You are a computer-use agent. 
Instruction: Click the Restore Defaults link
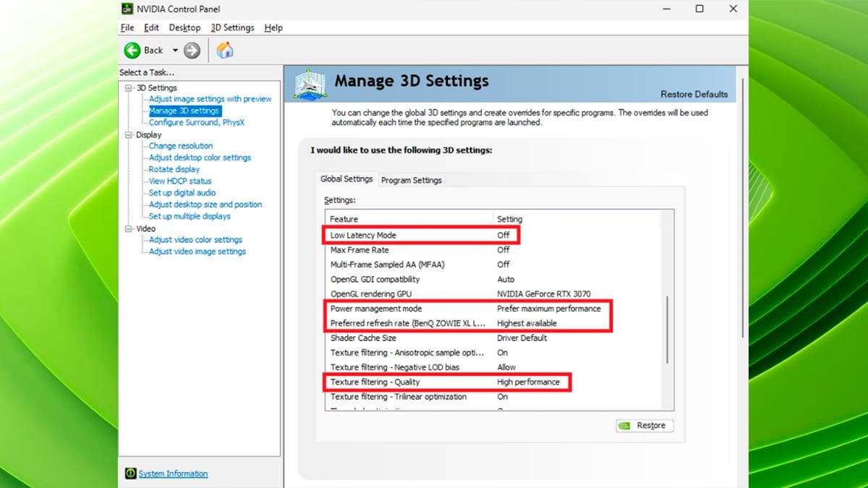tap(694, 94)
